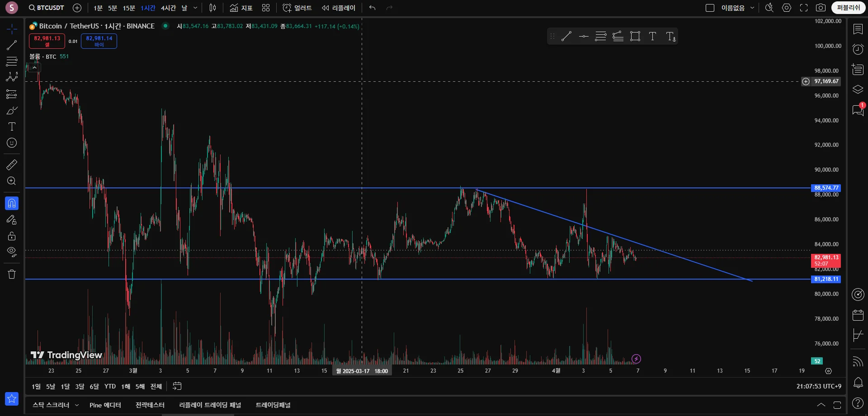
Task: Open the chats panel with notification badge
Action: (858, 110)
